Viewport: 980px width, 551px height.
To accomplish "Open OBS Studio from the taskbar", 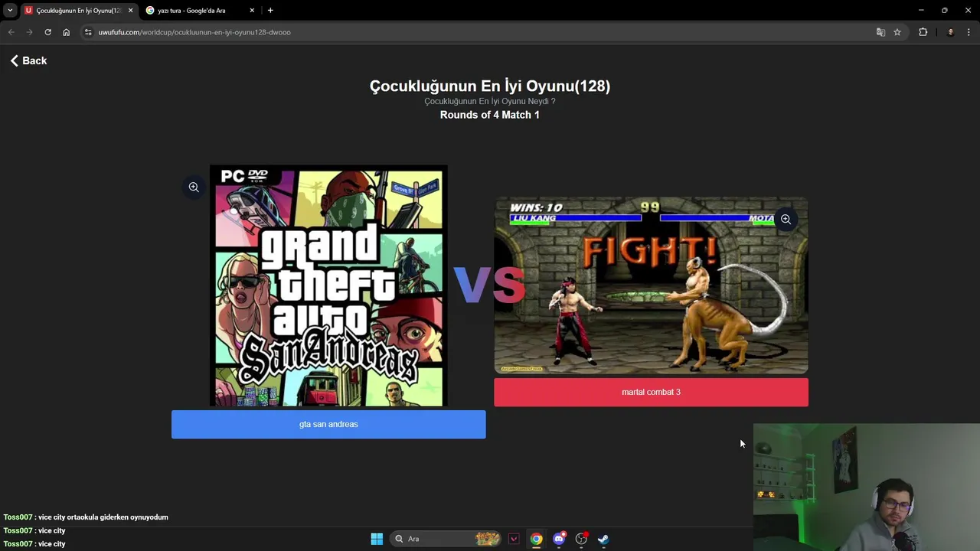I will [x=581, y=539].
